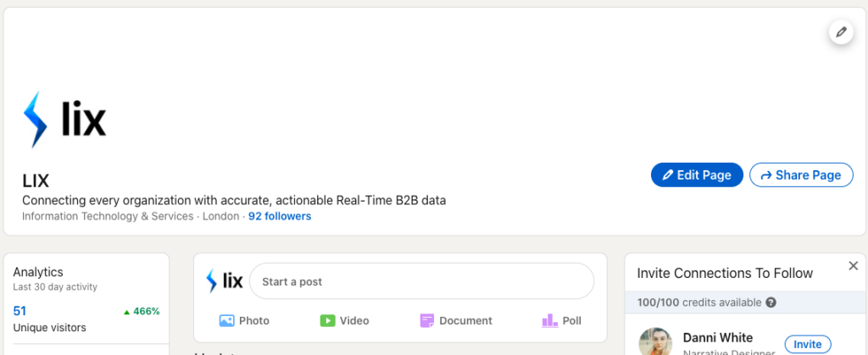This screenshot has height=355, width=868.
Task: Click the large LIX company logo
Action: 65,119
